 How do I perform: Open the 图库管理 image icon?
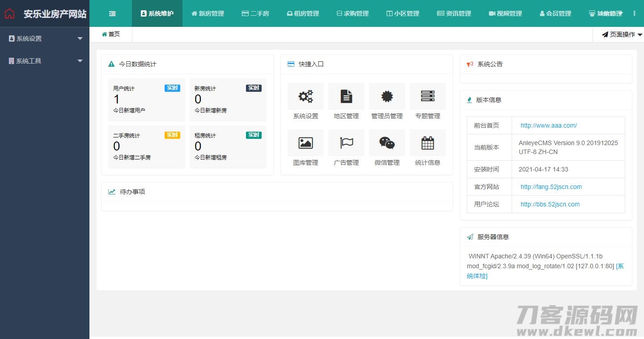[x=305, y=143]
